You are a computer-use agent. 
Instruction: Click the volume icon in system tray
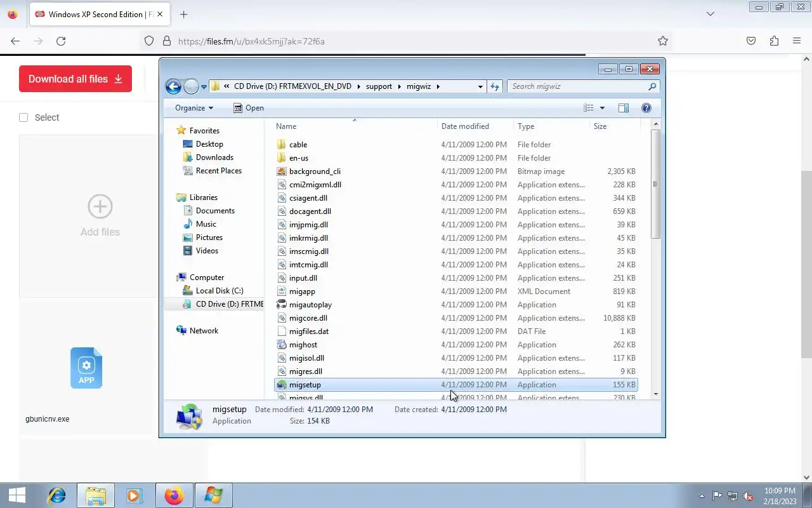click(x=748, y=496)
